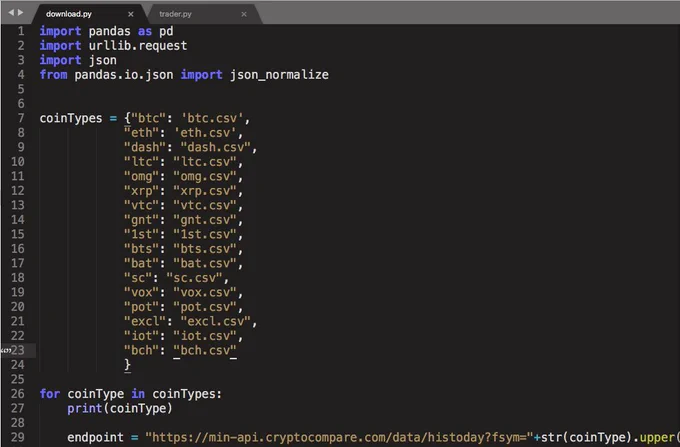Click line number 7 in the gutter
680x447 pixels.
coord(21,118)
